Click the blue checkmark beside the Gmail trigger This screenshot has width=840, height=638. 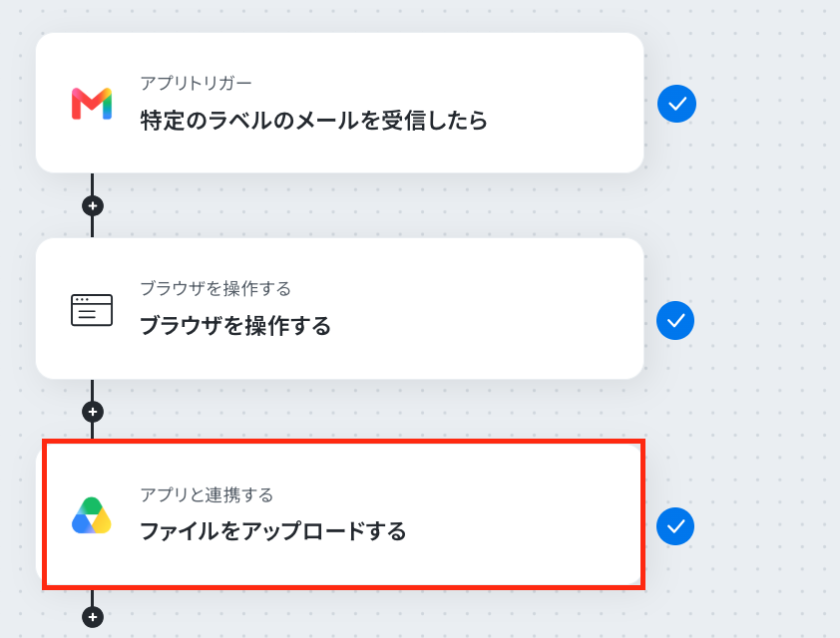pyautogui.click(x=676, y=104)
